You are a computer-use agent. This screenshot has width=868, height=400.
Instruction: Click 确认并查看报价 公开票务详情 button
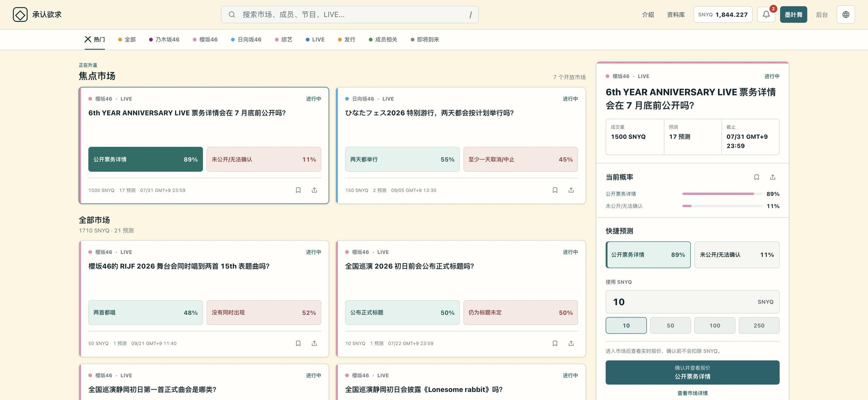693,372
